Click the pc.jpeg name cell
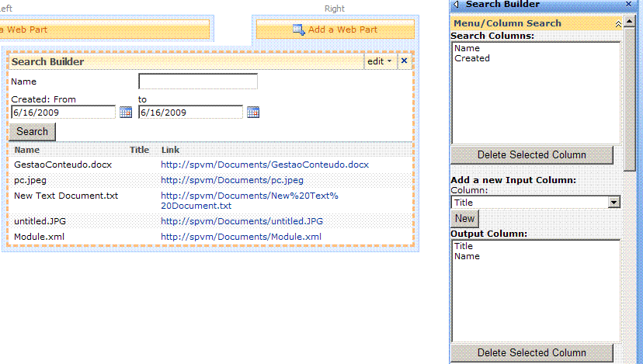 point(30,180)
